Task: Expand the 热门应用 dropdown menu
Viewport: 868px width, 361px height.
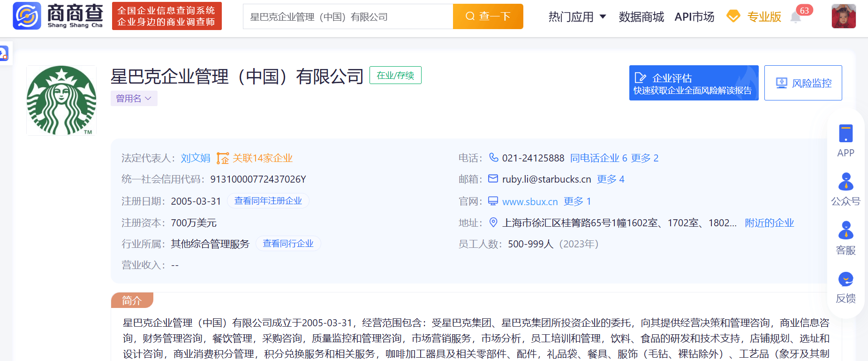Action: pyautogui.click(x=577, y=17)
